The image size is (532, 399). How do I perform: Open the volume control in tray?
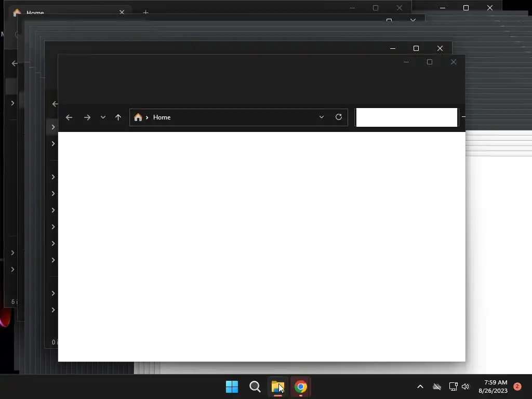(x=465, y=387)
